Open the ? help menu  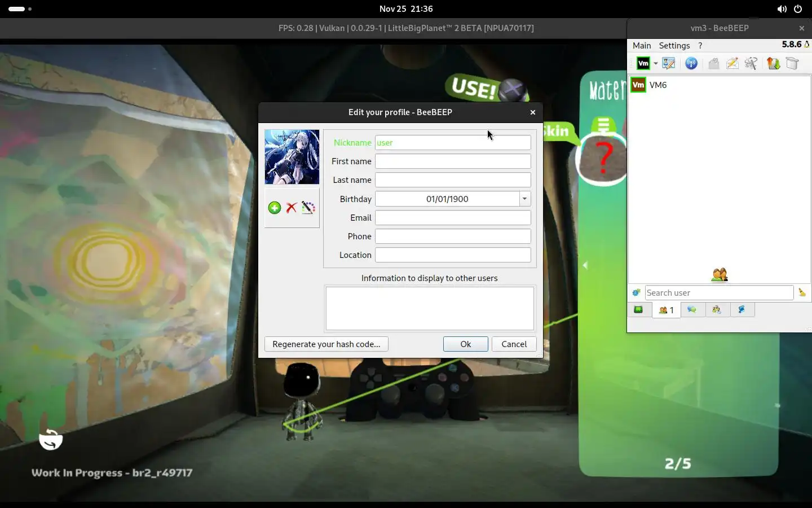tap(700, 45)
